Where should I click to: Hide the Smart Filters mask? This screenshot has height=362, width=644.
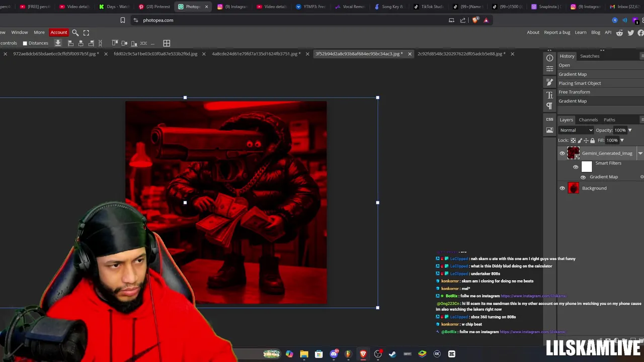click(576, 167)
